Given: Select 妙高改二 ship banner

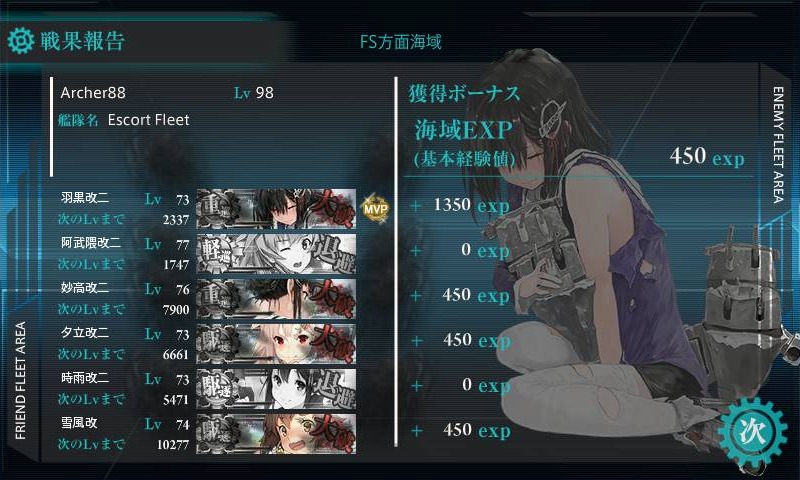Looking at the screenshot, I should (x=276, y=298).
